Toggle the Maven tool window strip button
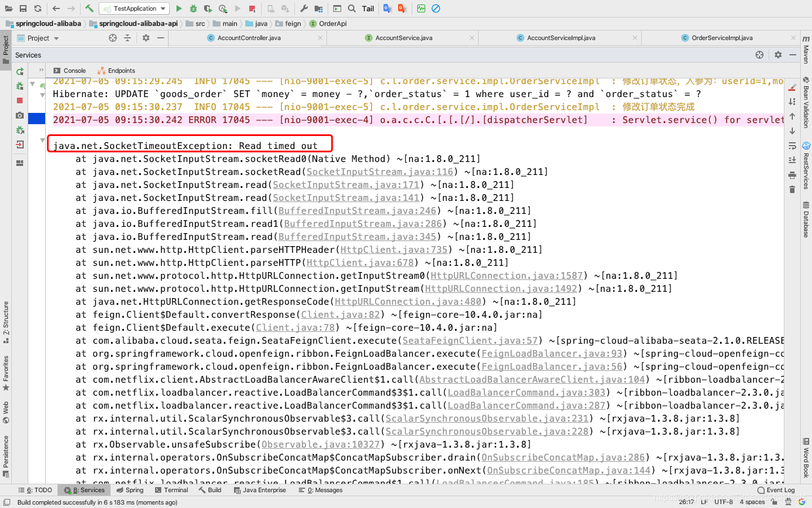812x508 pixels. [x=806, y=50]
